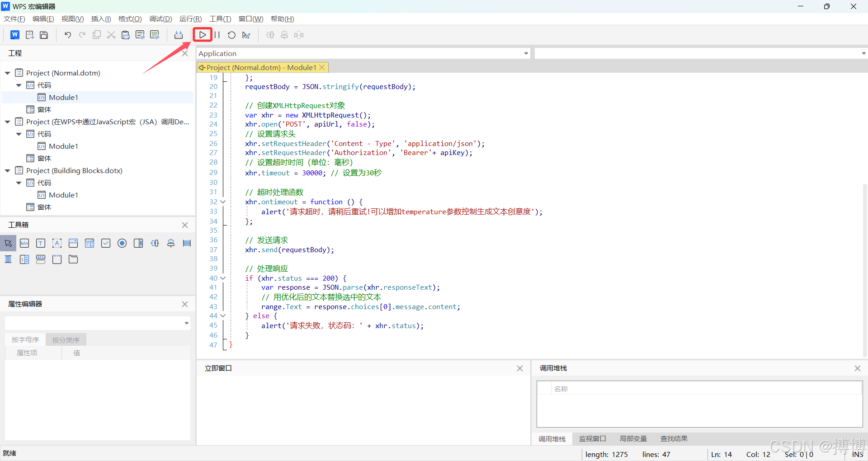Click the blue WPS Writer toolbar icon

point(15,35)
